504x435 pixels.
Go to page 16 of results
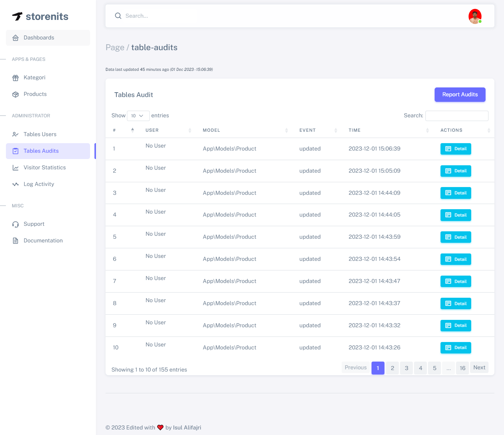click(x=462, y=368)
